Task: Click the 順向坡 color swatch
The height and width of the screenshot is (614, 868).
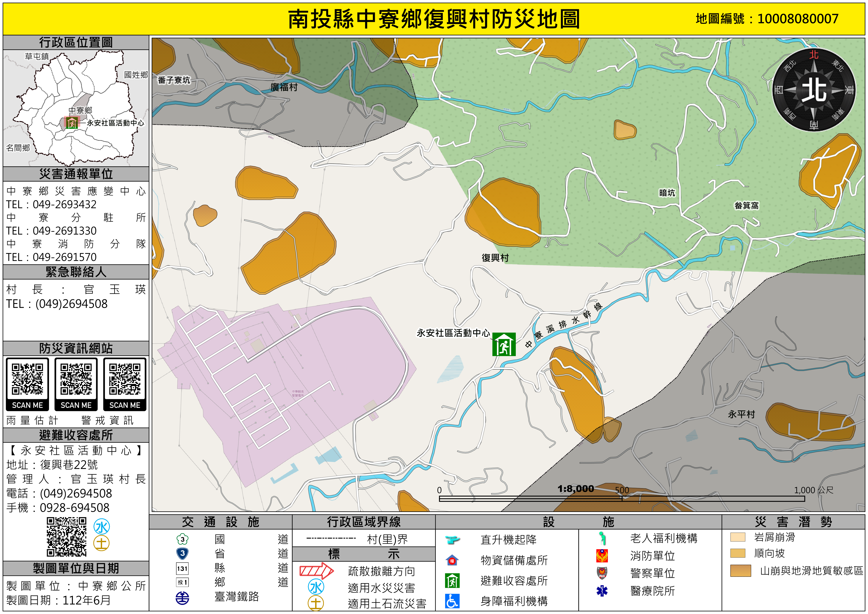Action: click(x=738, y=553)
